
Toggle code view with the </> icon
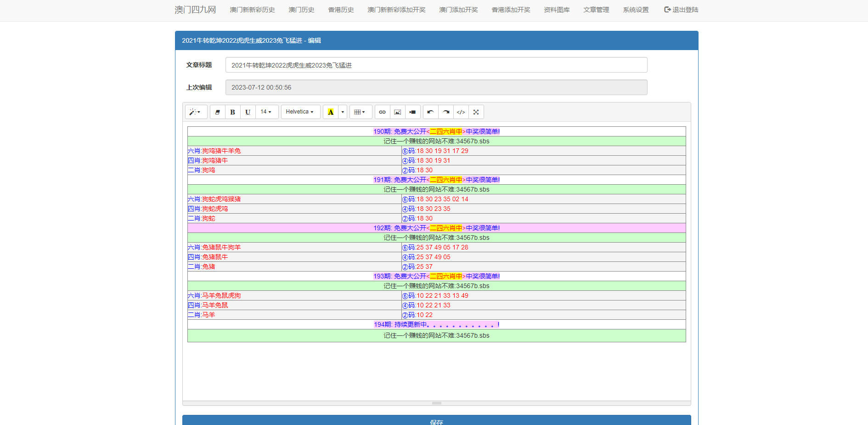tap(461, 112)
